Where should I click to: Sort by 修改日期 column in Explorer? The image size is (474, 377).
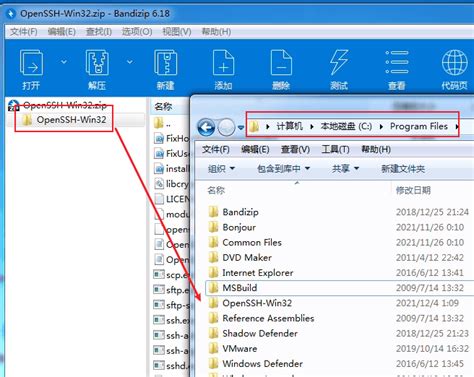413,190
